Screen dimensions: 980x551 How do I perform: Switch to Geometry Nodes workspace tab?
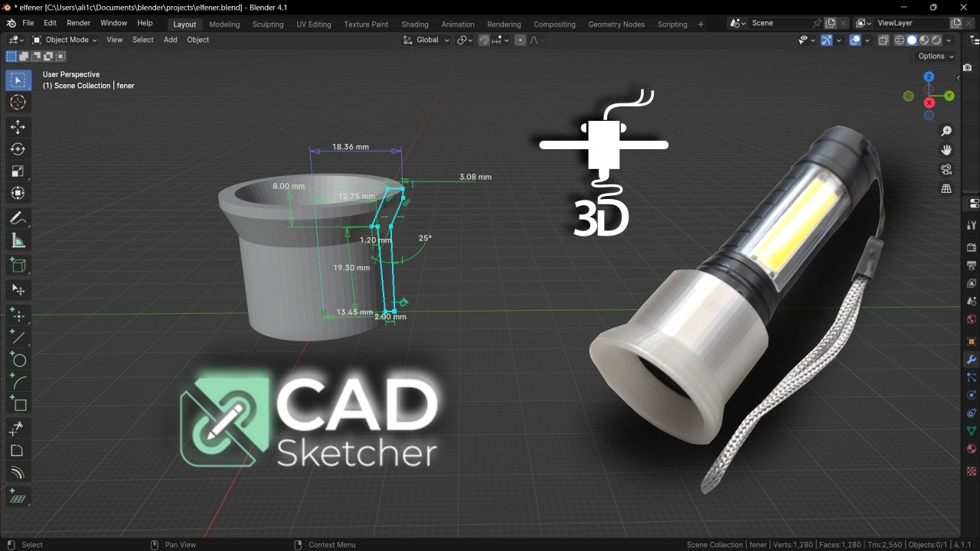[x=616, y=24]
